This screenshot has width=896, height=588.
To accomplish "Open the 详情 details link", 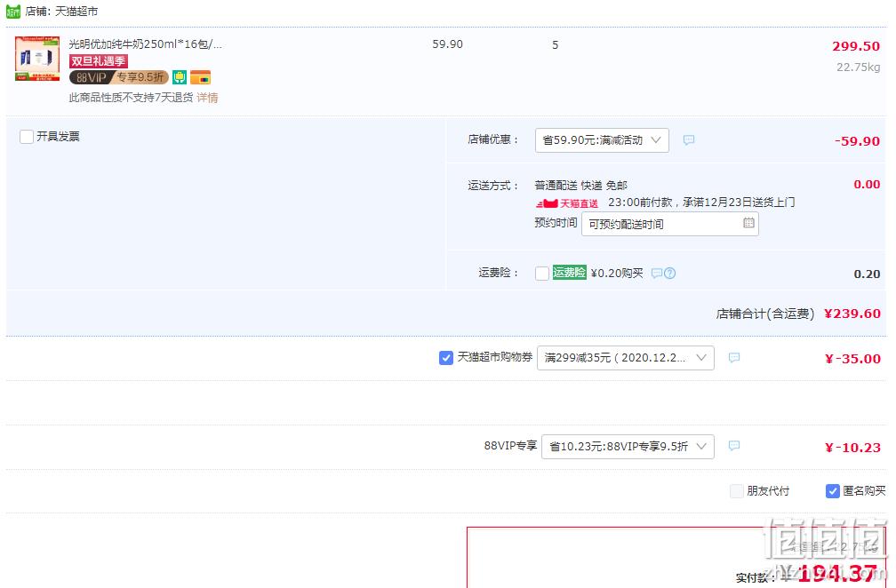I will click(207, 98).
